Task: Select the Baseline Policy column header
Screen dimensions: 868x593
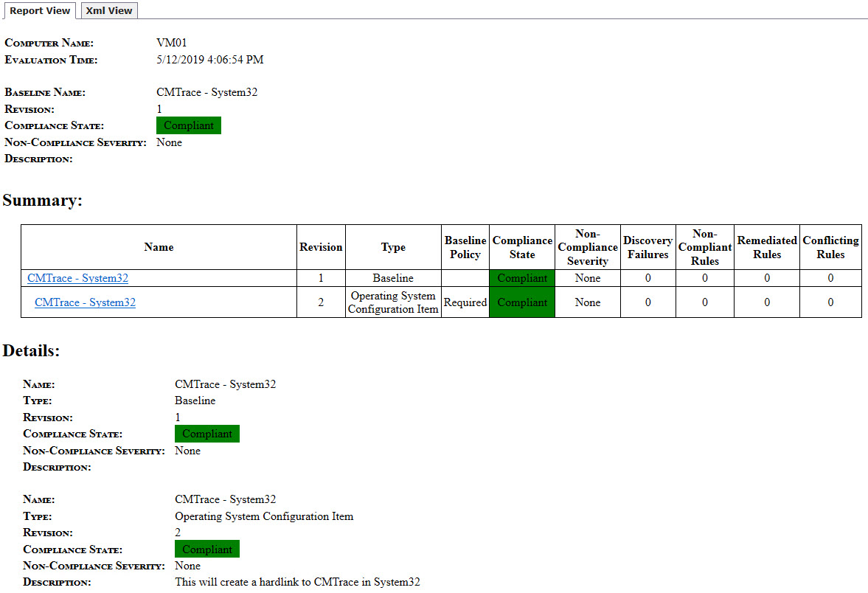Action: 465,247
